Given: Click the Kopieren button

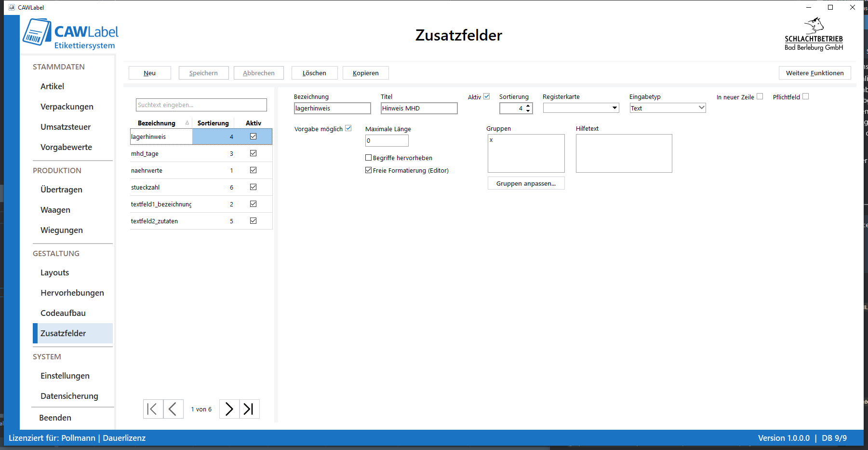Looking at the screenshot, I should tap(365, 73).
